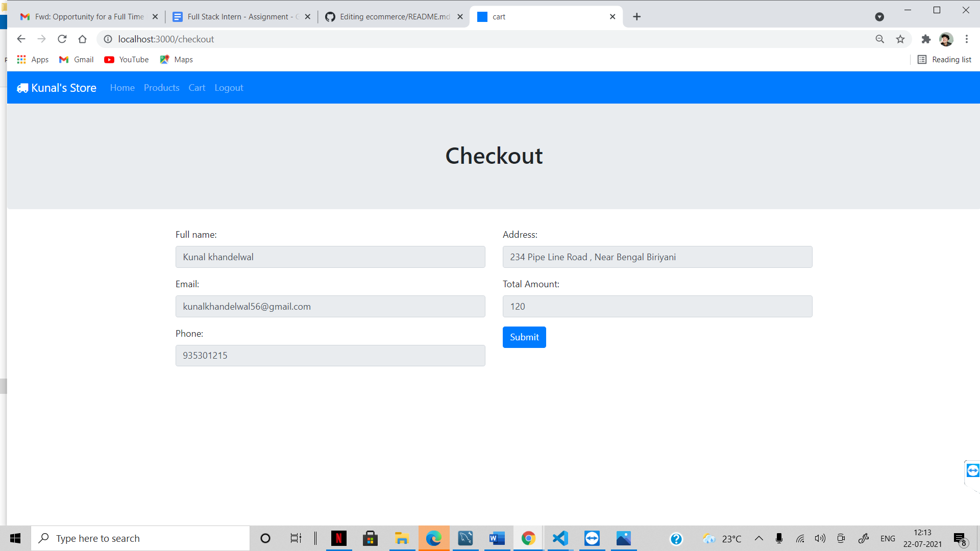Launch Visual Studio Code from taskbar
Viewport: 980px width, 551px height.
(x=560, y=538)
